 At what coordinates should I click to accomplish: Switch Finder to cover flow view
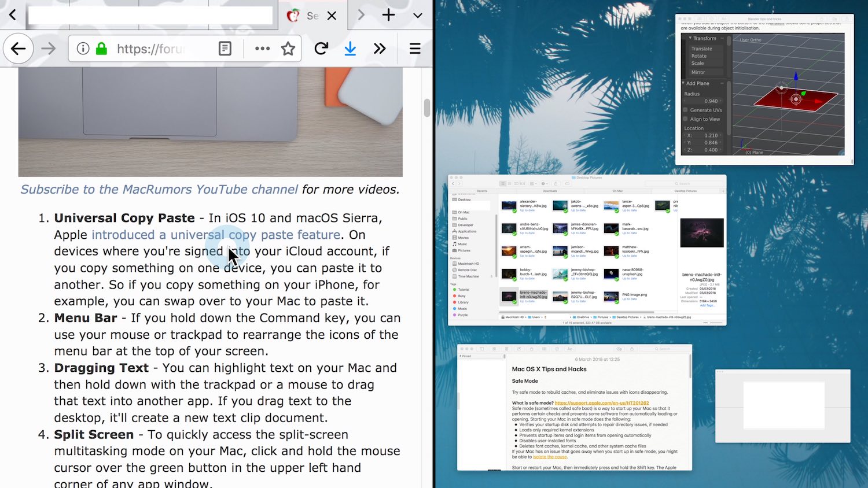[x=523, y=183]
